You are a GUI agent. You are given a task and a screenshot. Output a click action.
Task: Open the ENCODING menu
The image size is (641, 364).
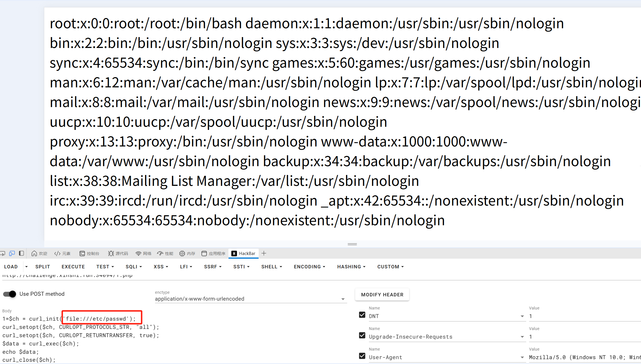(310, 267)
